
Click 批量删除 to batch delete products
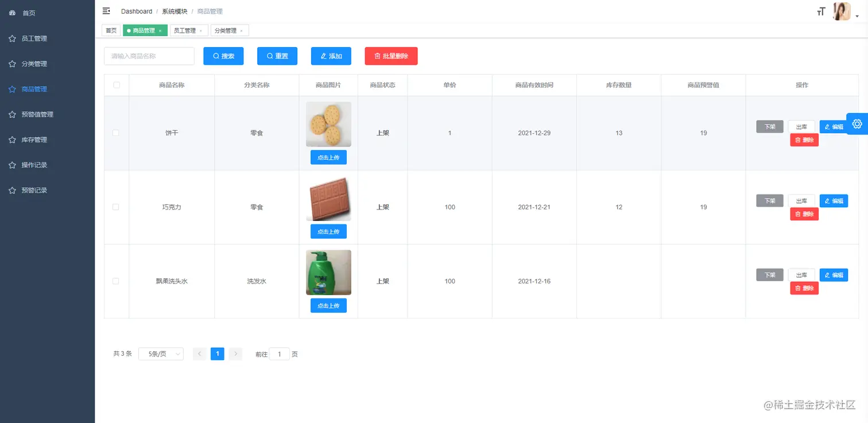coord(391,56)
